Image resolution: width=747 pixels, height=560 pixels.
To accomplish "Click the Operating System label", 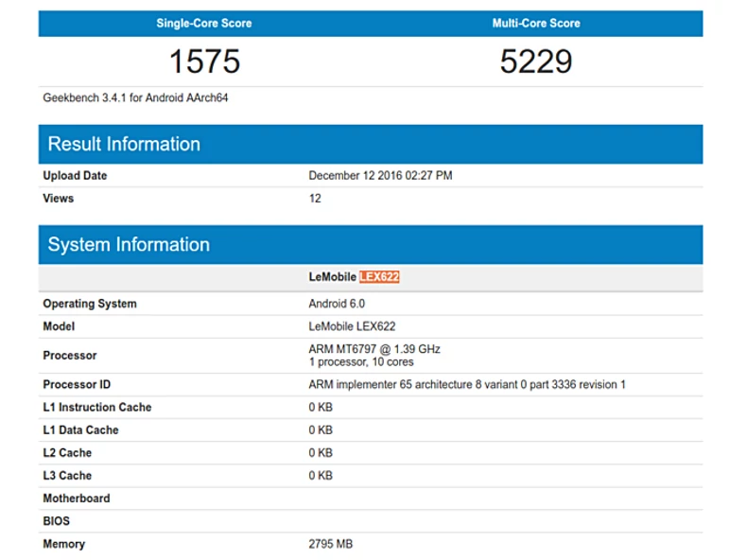I will point(90,304).
